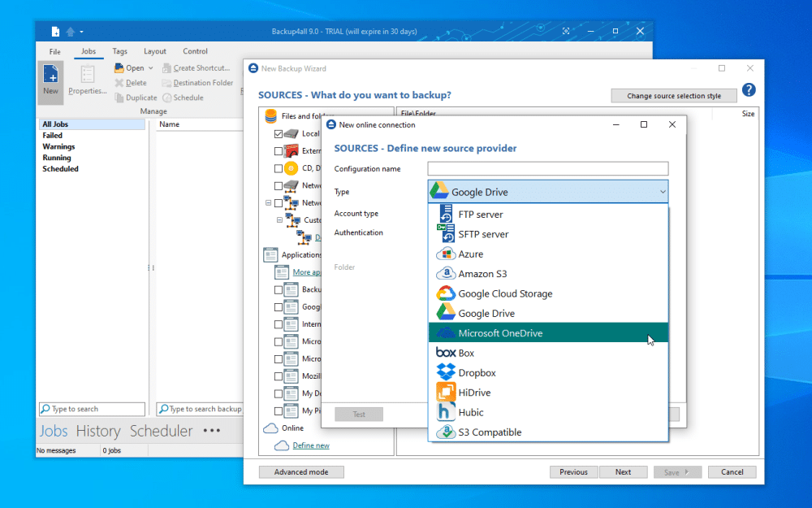The height and width of the screenshot is (508, 812).
Task: Tick the External drive checkbox
Action: [279, 151]
